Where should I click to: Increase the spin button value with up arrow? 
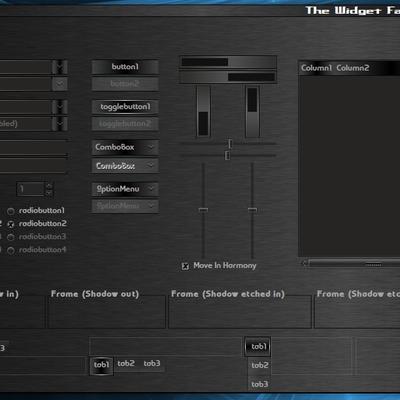tap(49, 186)
